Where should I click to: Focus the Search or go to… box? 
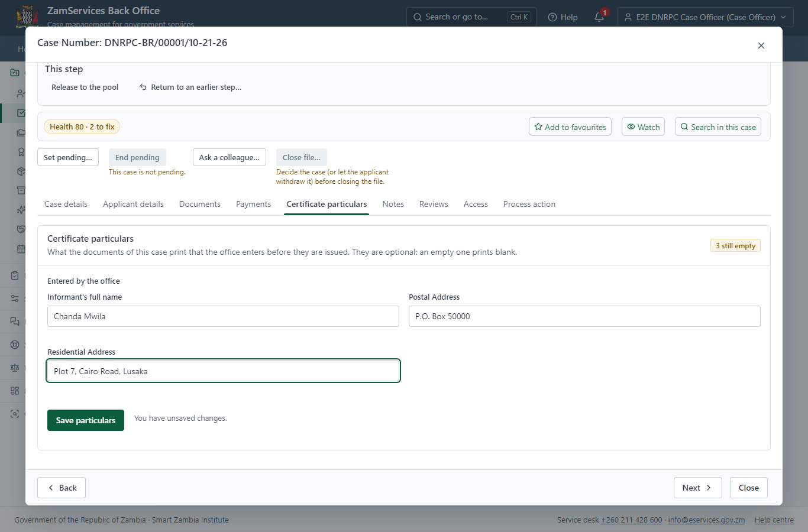(x=471, y=17)
